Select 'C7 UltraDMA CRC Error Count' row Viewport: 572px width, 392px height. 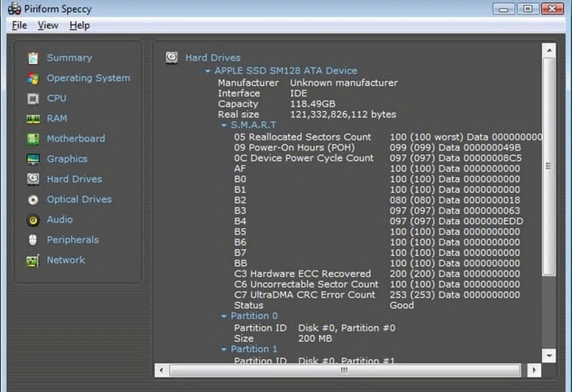click(378, 295)
